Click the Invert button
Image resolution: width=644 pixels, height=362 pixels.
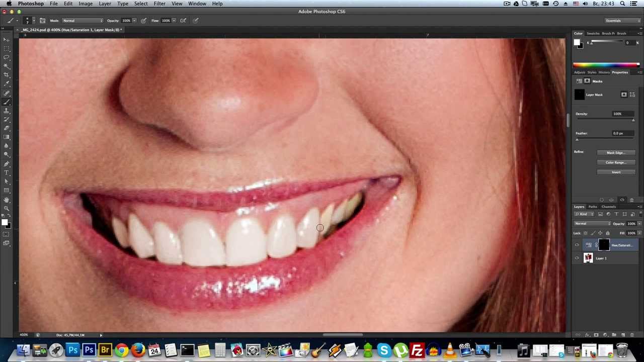pyautogui.click(x=616, y=172)
